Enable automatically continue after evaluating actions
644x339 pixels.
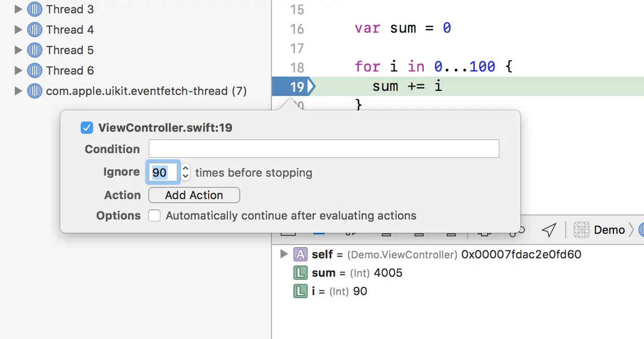(154, 215)
